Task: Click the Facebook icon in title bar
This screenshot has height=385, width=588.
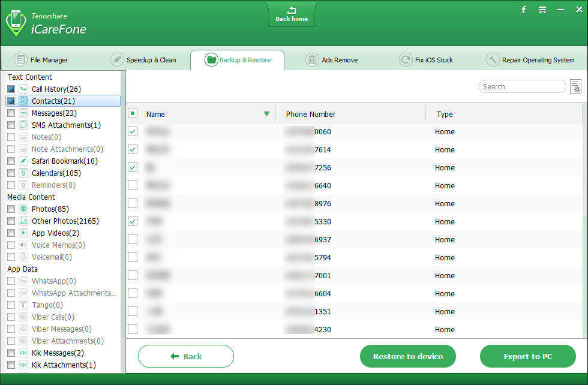Action: pyautogui.click(x=524, y=10)
